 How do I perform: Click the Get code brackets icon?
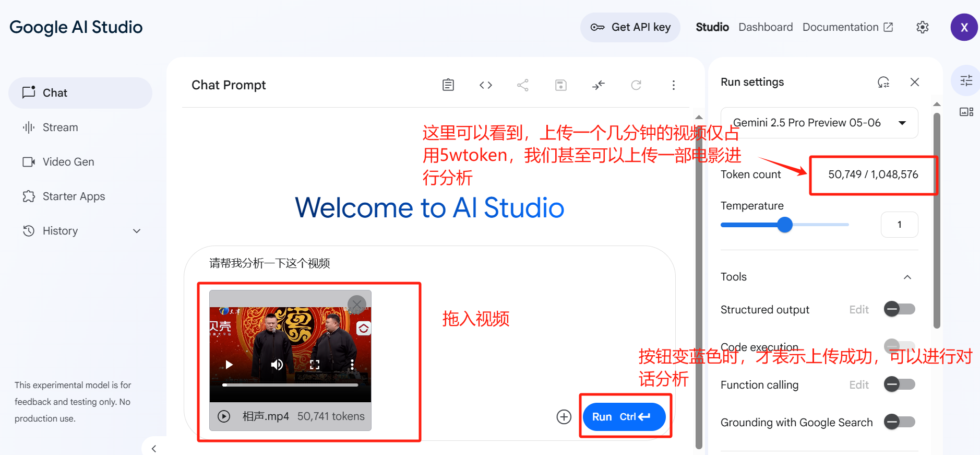click(486, 85)
